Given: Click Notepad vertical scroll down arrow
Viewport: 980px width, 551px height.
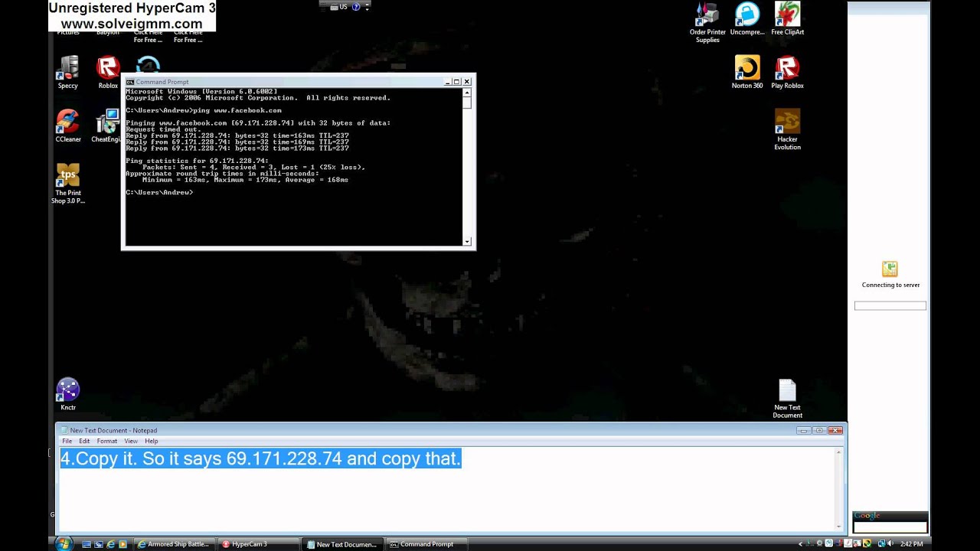Looking at the screenshot, I should 838,527.
